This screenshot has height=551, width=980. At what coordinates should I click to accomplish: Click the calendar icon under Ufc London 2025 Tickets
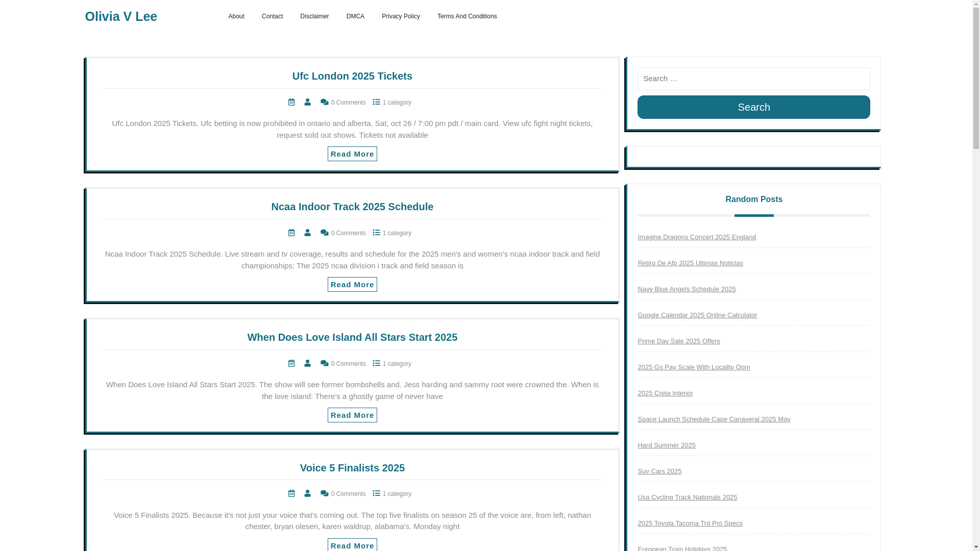click(x=291, y=102)
